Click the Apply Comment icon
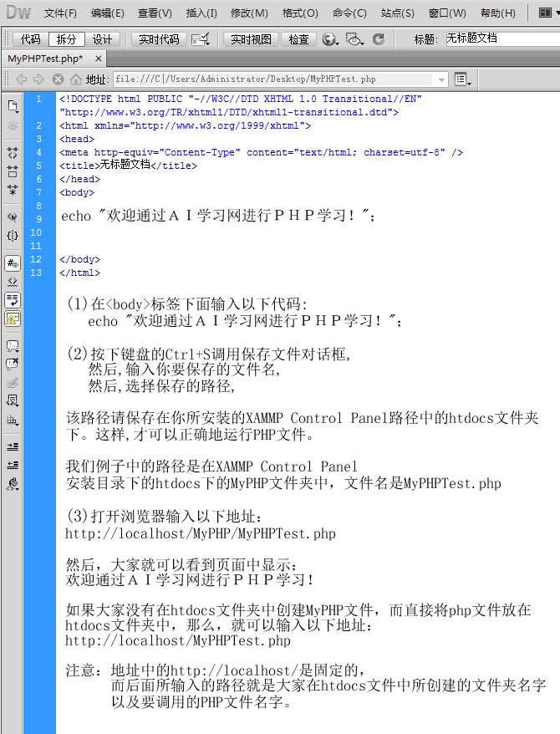The image size is (560, 734). tap(13, 345)
